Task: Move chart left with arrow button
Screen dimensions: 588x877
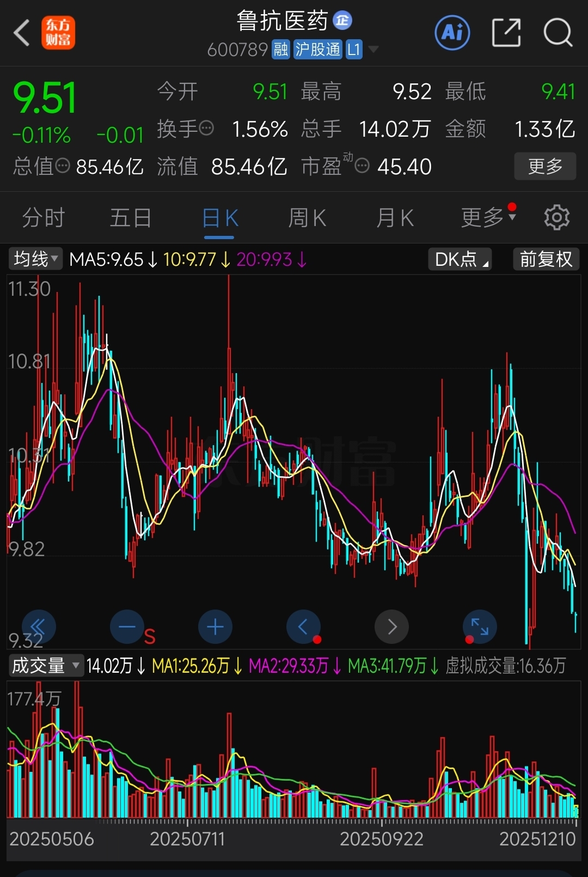Action: 303,626
